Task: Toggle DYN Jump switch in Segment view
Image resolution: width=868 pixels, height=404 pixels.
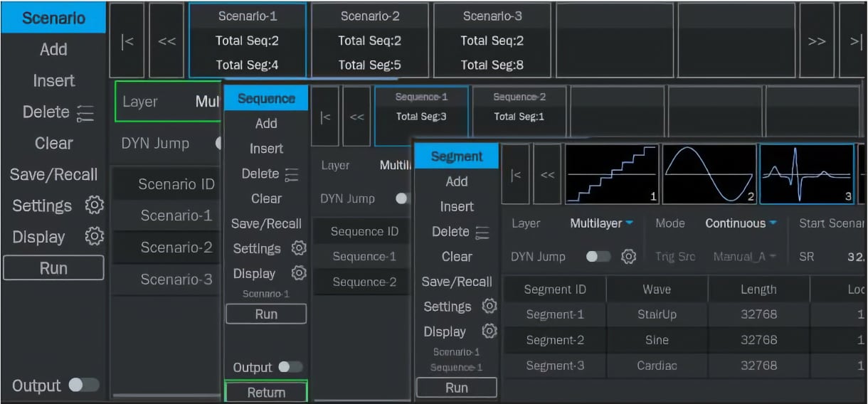Action: (x=598, y=256)
